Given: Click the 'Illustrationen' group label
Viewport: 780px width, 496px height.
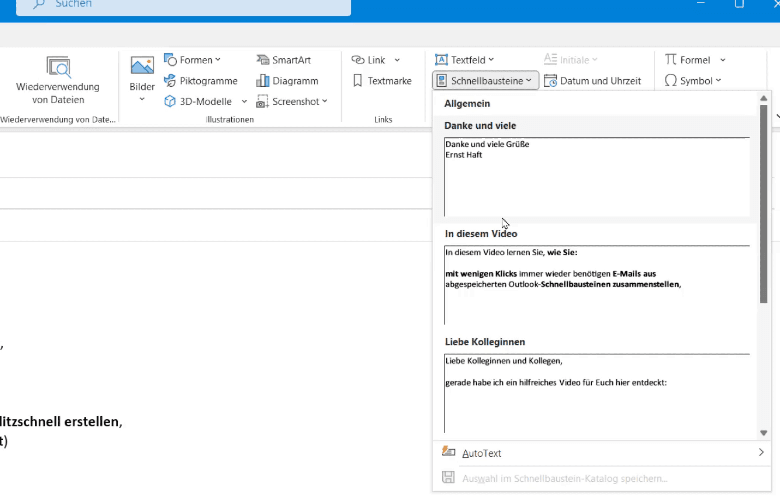Looking at the screenshot, I should coord(230,119).
